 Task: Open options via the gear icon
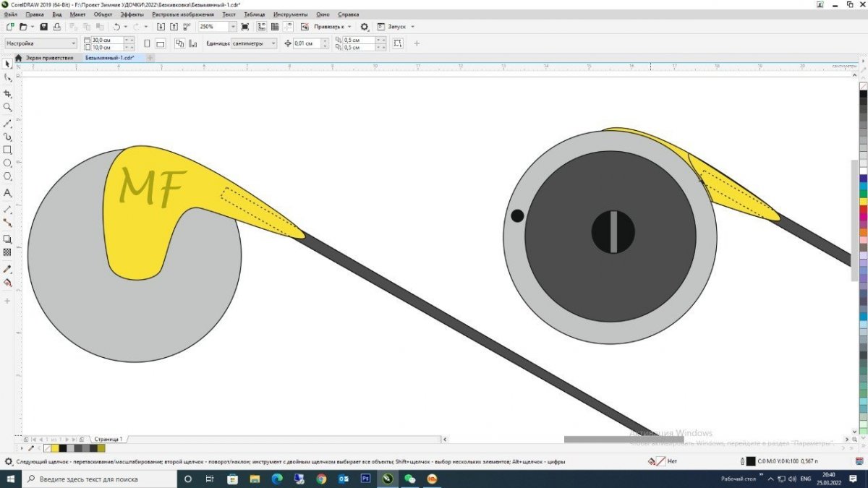click(x=365, y=27)
